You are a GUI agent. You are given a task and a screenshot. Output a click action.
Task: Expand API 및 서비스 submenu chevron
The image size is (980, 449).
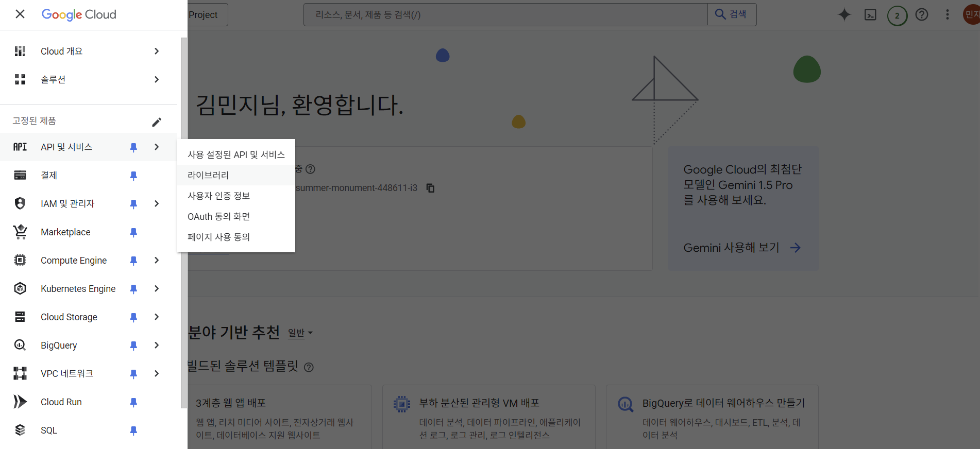157,147
